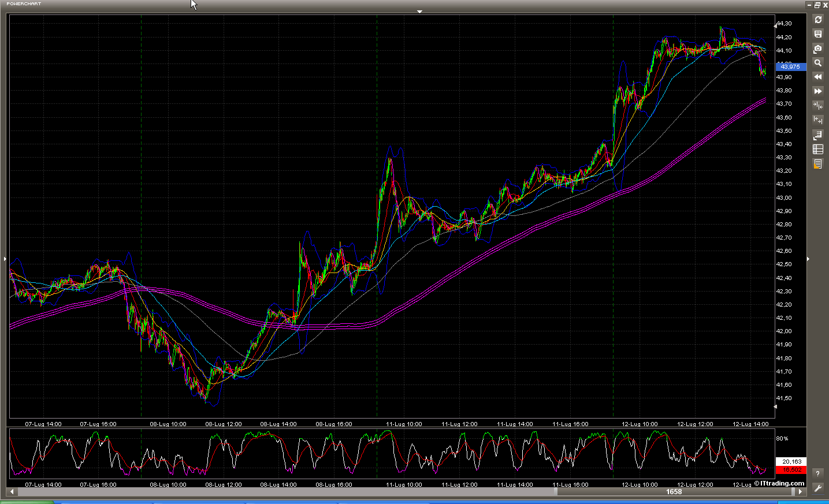The height and width of the screenshot is (504, 829).
Task: Click the 80% level label in oscillator panel
Action: click(x=782, y=438)
